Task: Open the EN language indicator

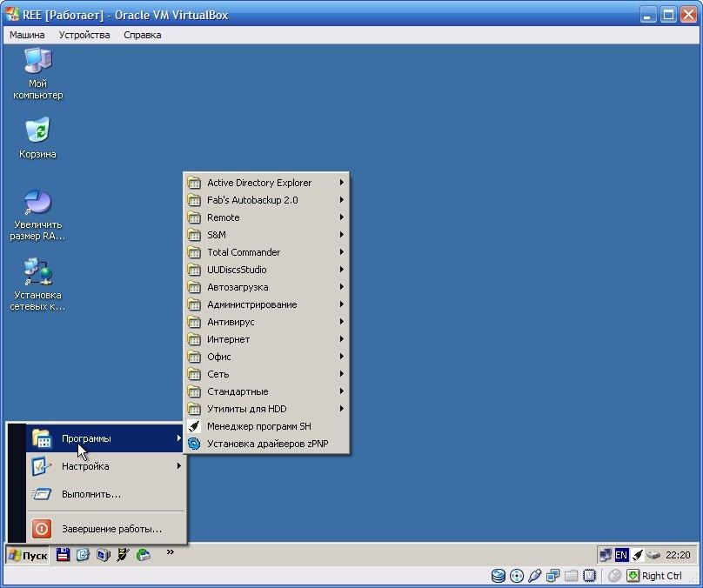Action: click(x=621, y=555)
